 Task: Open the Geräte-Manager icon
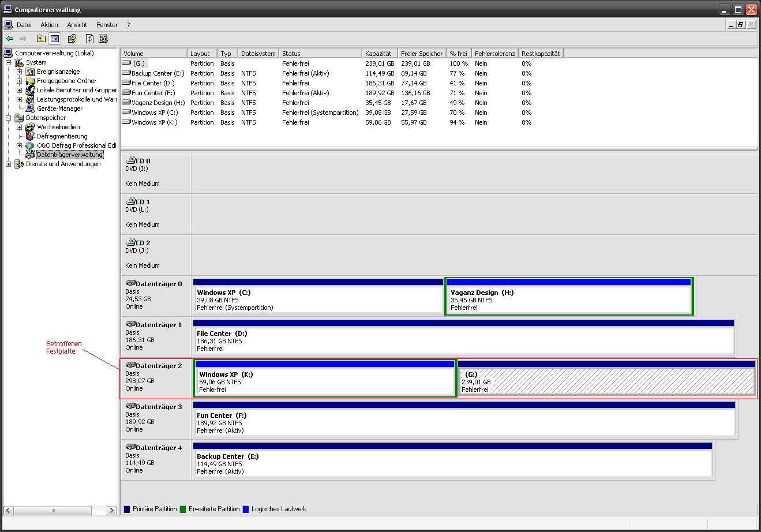click(x=31, y=108)
